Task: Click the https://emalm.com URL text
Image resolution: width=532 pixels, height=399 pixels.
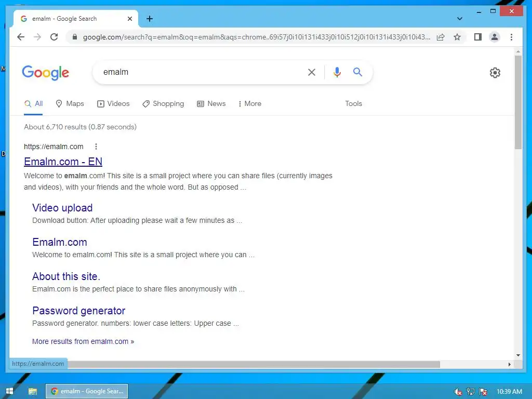Action: tap(54, 147)
